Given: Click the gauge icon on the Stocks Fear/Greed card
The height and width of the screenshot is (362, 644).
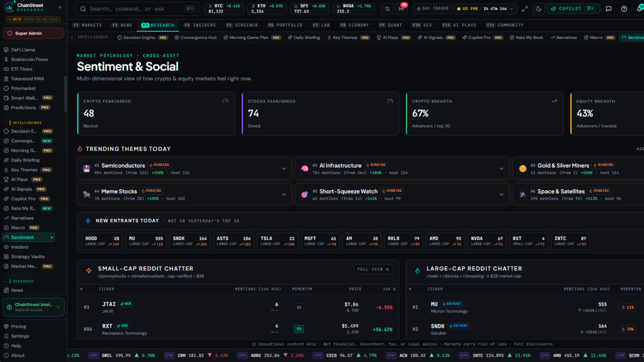Looking at the screenshot, I should [x=390, y=101].
